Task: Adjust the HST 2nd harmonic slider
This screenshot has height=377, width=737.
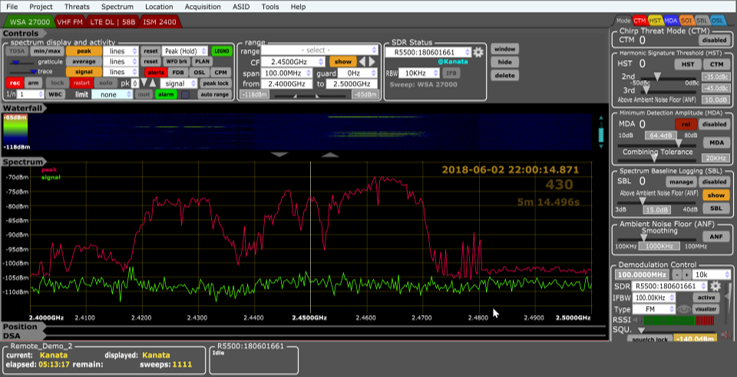Action: click(x=657, y=77)
